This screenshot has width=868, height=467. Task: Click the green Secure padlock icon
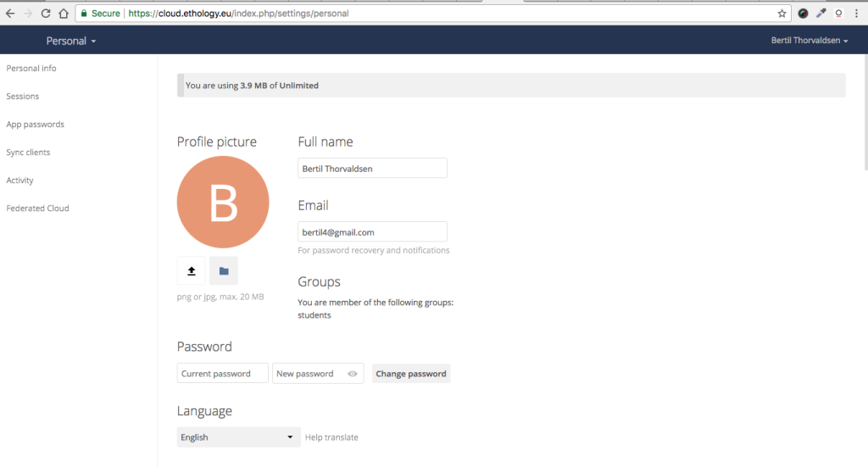coord(84,14)
